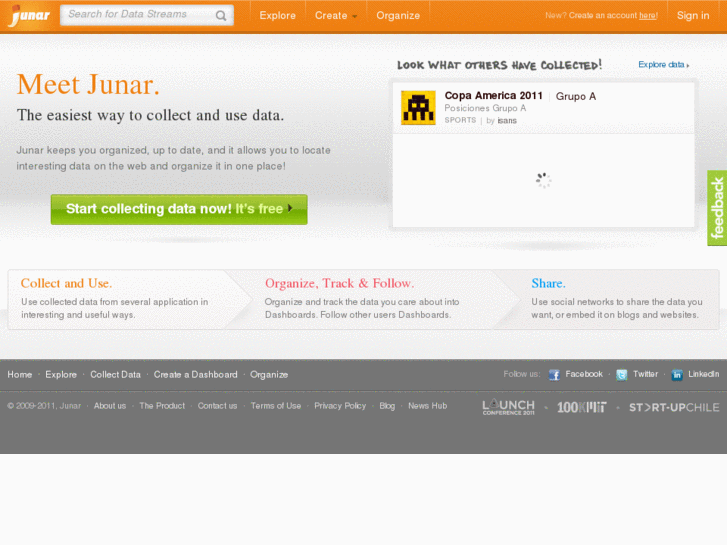Open the Privacy Policy link
The image size is (727, 545).
click(340, 406)
